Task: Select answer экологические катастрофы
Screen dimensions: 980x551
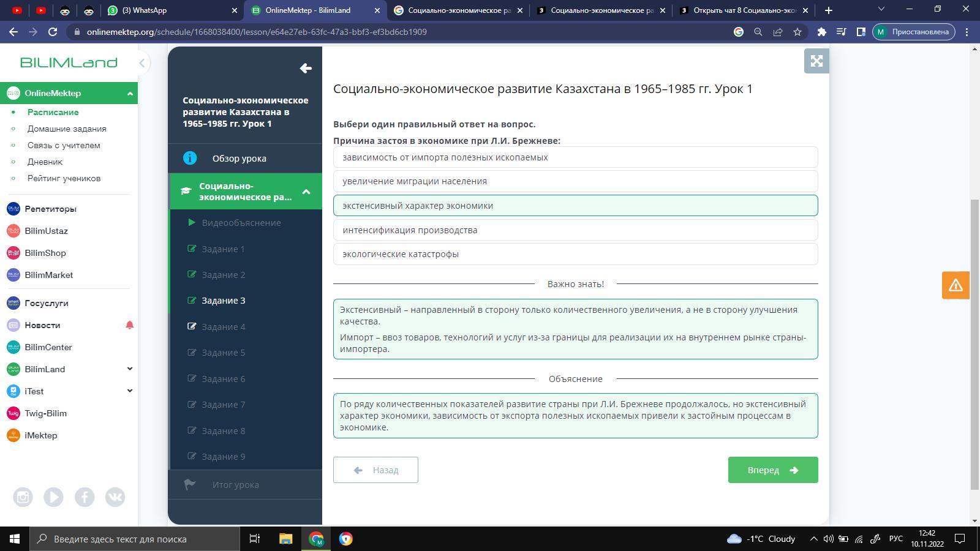Action: coord(576,254)
